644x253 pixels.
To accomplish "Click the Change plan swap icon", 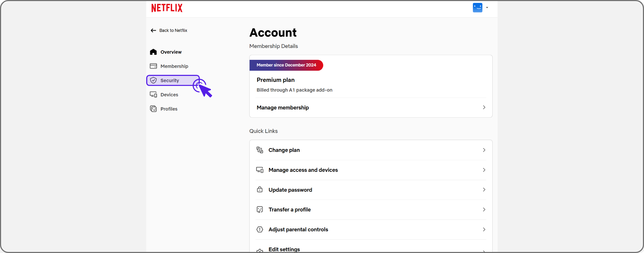I will [x=260, y=150].
